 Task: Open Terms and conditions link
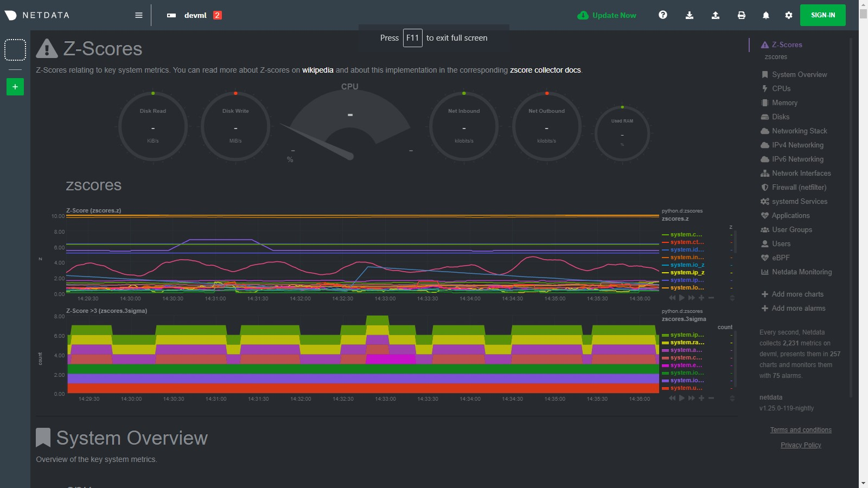tap(801, 430)
